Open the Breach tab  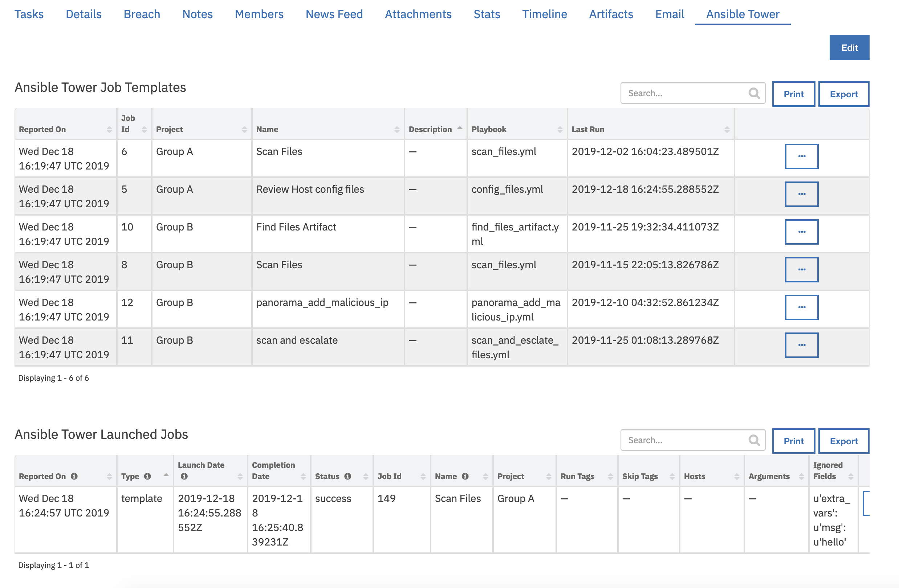pyautogui.click(x=142, y=14)
